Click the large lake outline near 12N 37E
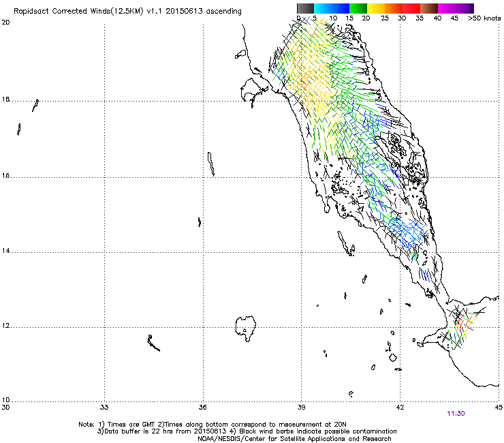Viewport: 504px width, 443px height. (x=246, y=328)
